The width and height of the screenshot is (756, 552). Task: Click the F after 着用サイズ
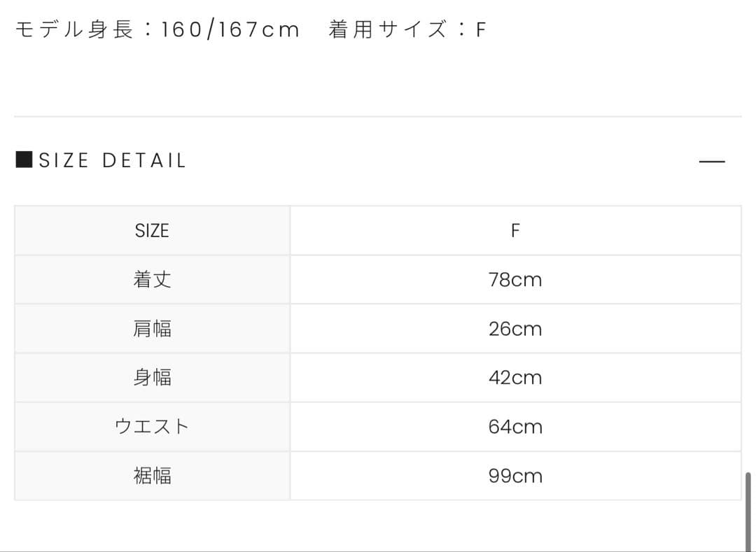481,30
